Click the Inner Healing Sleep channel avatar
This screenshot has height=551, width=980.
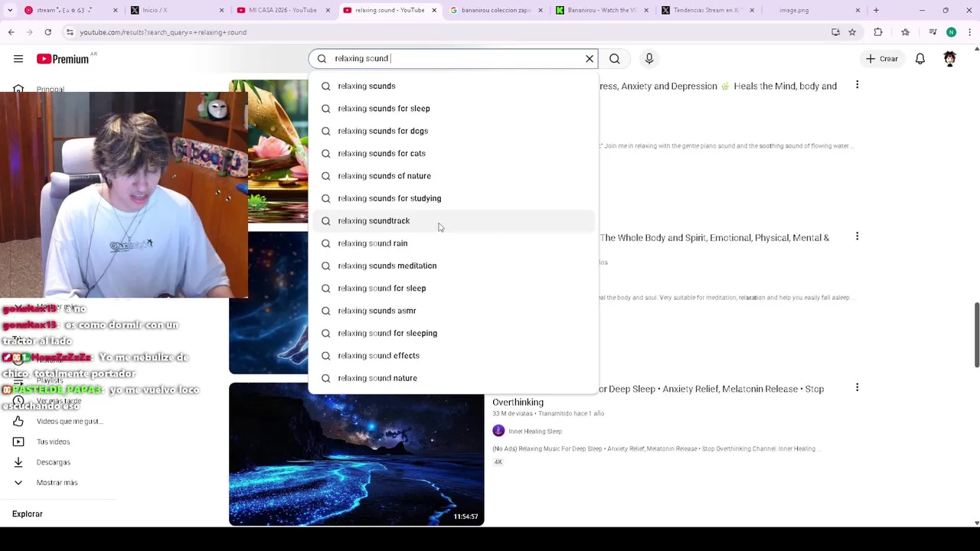tap(498, 431)
